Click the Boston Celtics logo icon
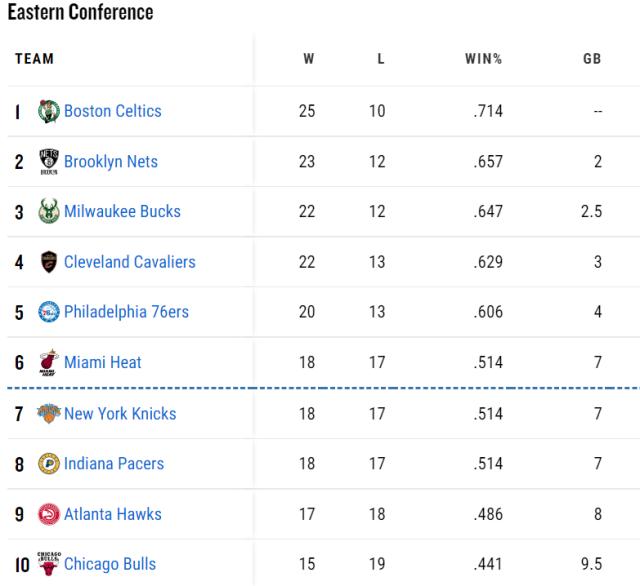This screenshot has width=640, height=586. coord(49,111)
